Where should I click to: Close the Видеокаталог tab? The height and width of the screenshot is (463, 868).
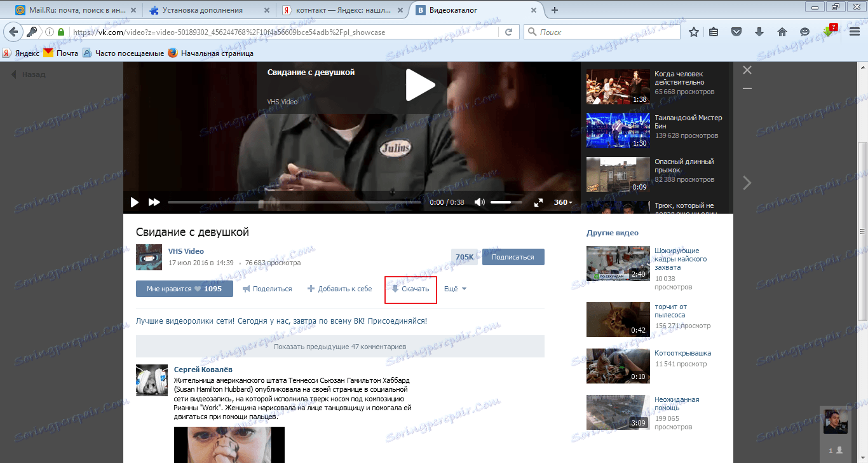[x=534, y=10]
